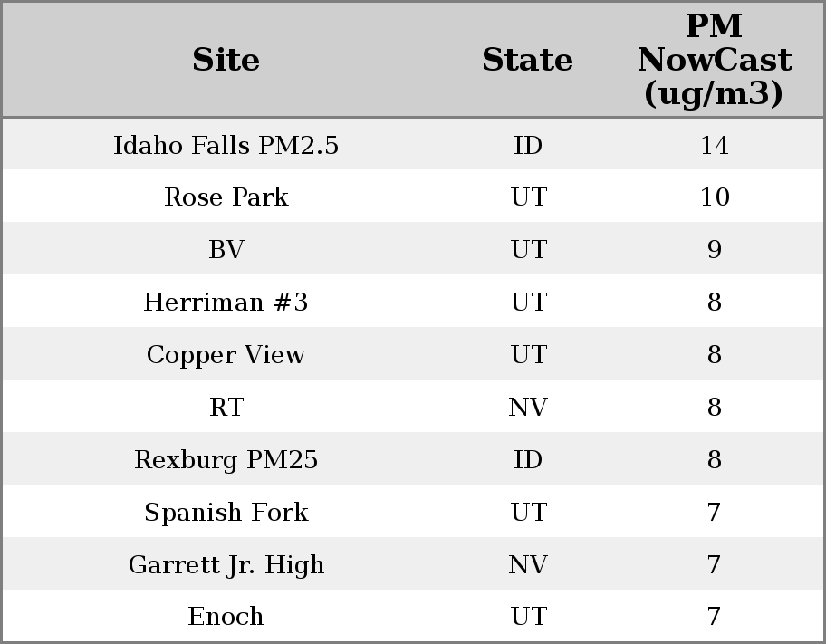Click the value 14 for Idaho Falls
The width and height of the screenshot is (826, 644).
tap(714, 145)
